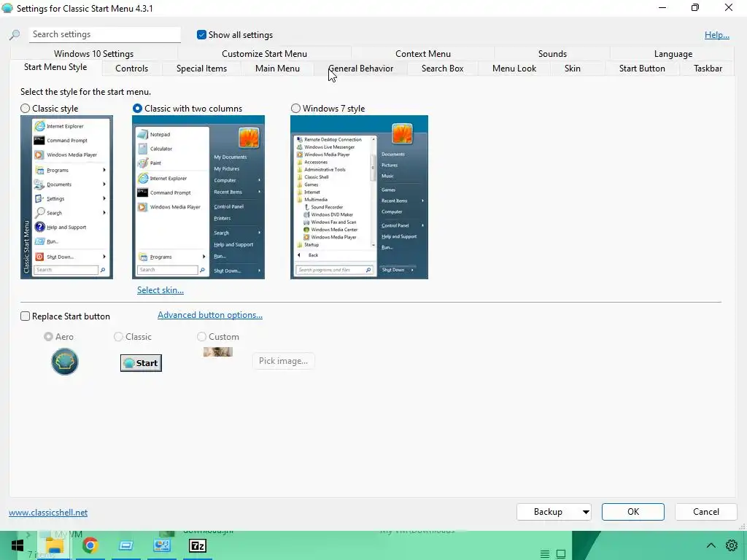Switch to the Search Box tab
Viewport: 747px width, 560px height.
443,69
